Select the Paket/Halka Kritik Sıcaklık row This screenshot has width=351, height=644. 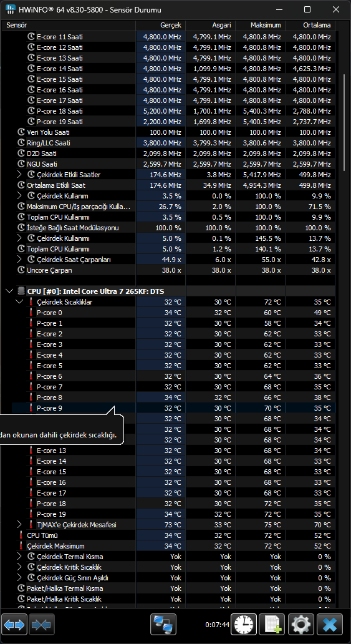coord(173,599)
